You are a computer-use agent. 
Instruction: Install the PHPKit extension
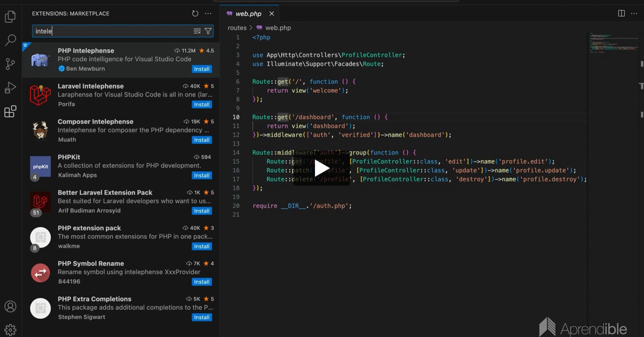pos(202,175)
